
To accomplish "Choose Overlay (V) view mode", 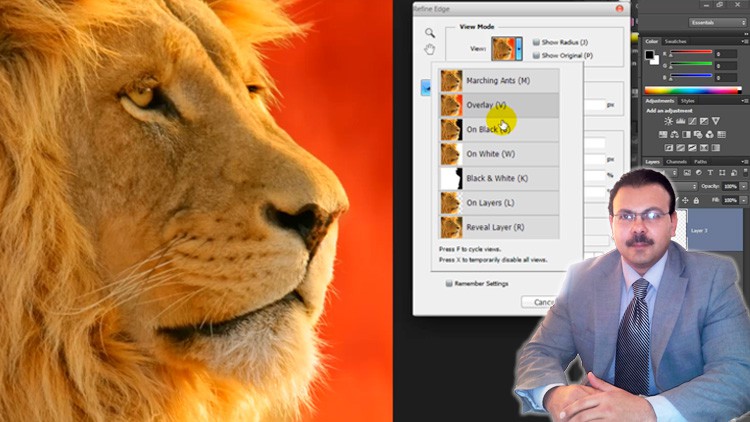I will coord(499,105).
